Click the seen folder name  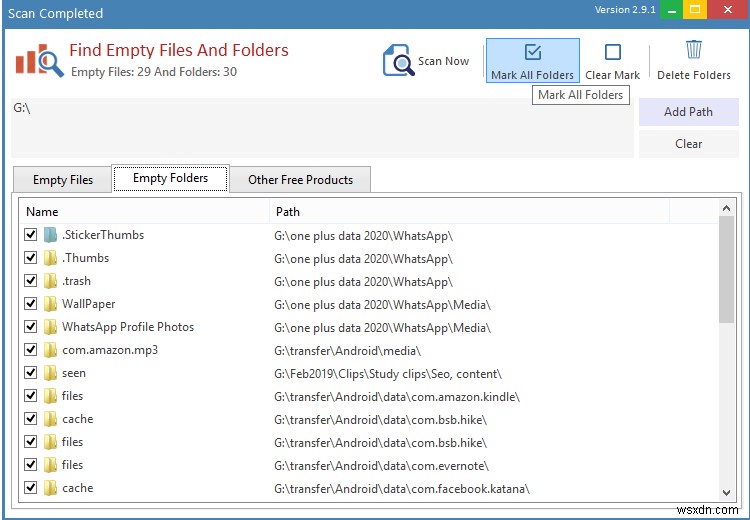click(74, 373)
